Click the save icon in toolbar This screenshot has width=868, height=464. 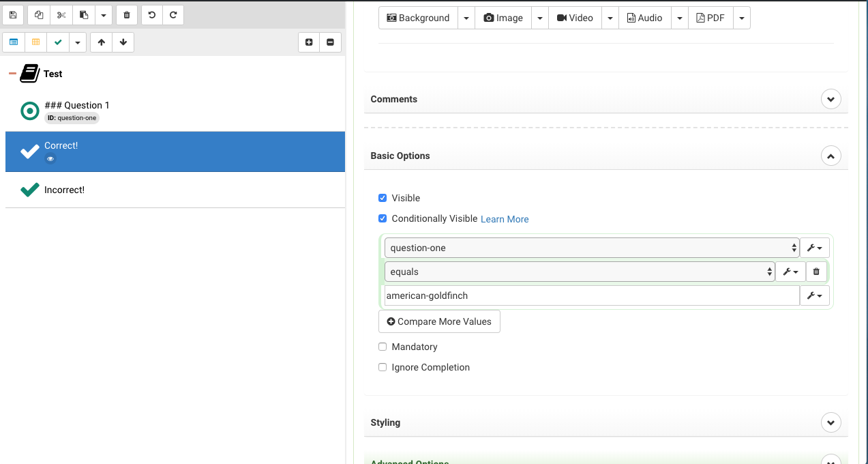click(x=13, y=15)
